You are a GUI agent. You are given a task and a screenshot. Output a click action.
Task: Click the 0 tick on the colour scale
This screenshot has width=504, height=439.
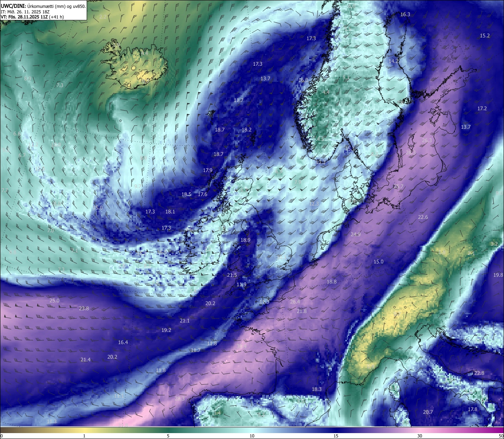[x=1, y=436]
